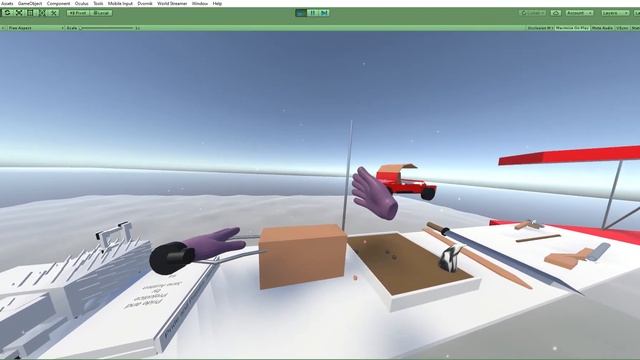Screen dimensions: 640x360
Task: Toggle Maximize On Play
Action: (572, 28)
